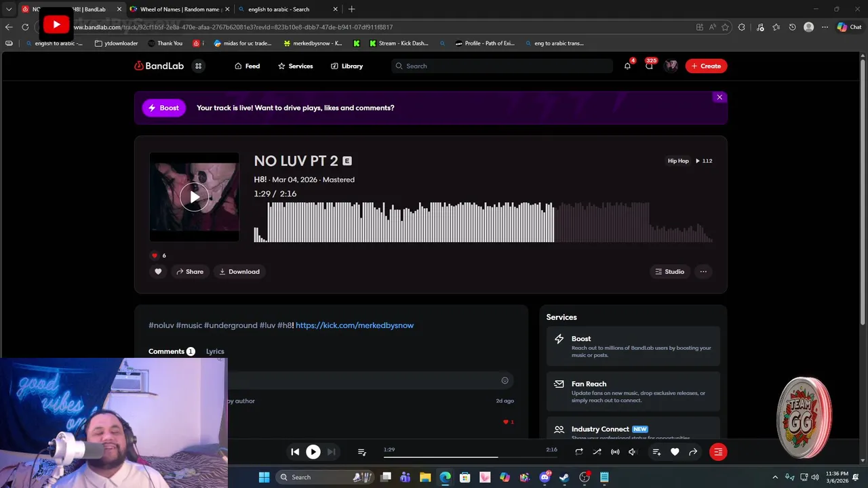868x488 pixels.
Task: Play the track from the bottom player
Action: tap(313, 452)
